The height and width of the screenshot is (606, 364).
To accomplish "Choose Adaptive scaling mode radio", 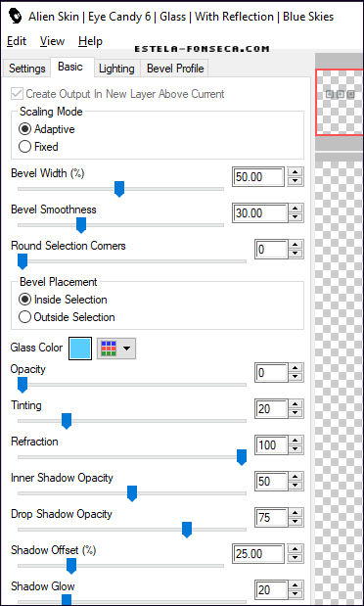I will click(47, 129).
